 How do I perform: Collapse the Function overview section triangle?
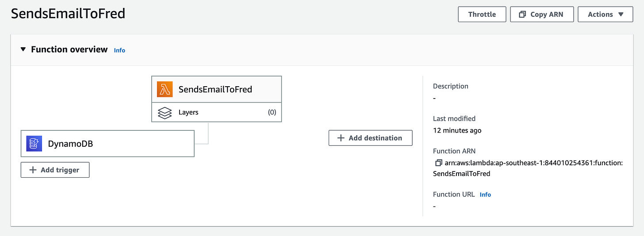pos(23,49)
